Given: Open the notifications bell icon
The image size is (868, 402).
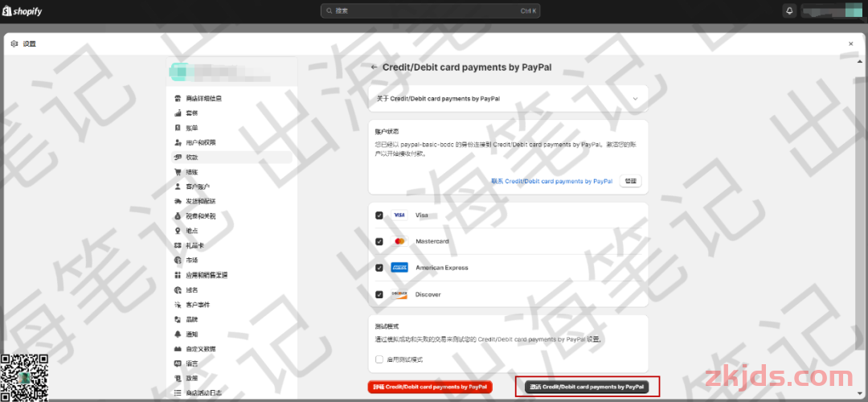Looking at the screenshot, I should pos(789,10).
